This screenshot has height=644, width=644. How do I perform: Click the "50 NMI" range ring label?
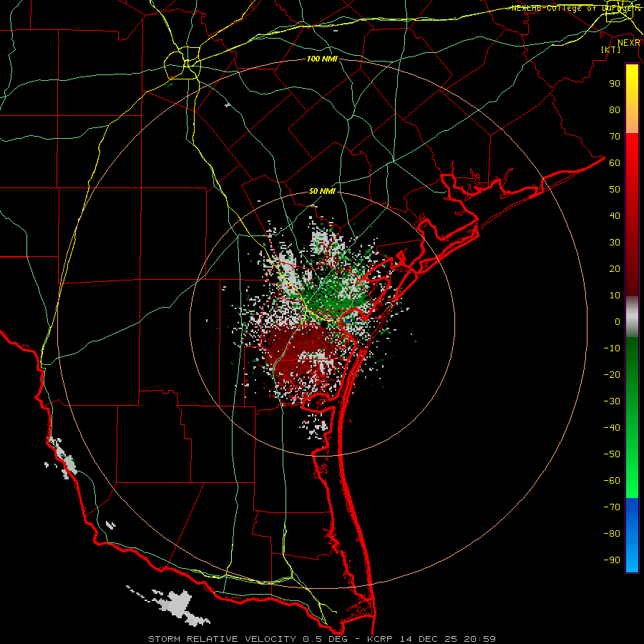click(322, 191)
